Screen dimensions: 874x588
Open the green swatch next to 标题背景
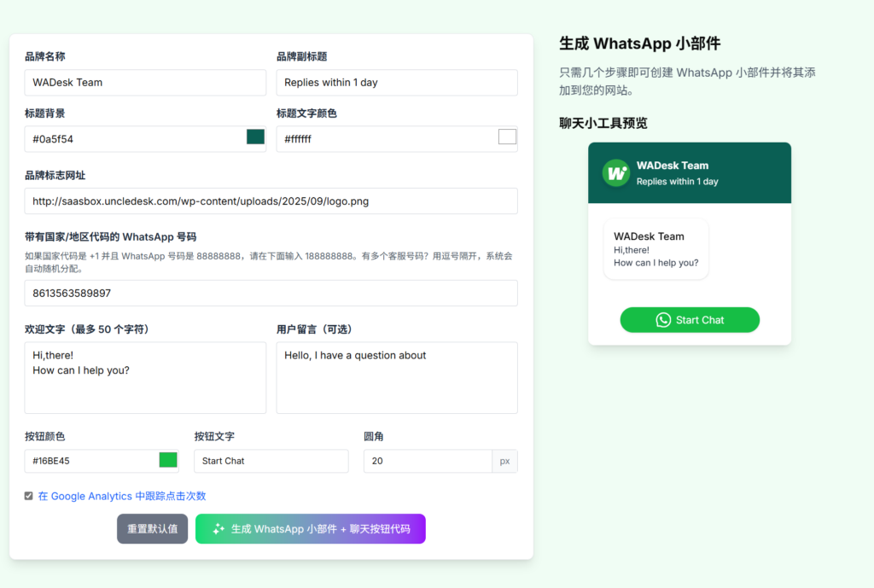(253, 138)
